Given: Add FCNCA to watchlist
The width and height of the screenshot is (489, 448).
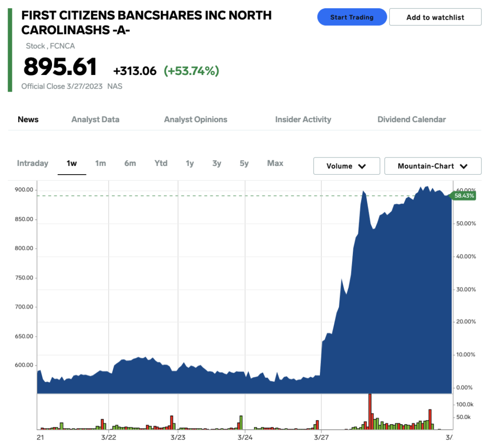Looking at the screenshot, I should (x=435, y=17).
